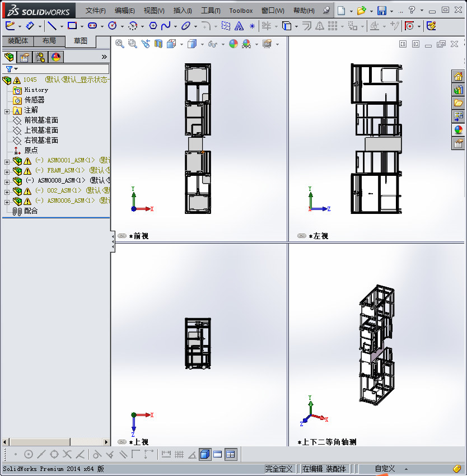Click the Zoom to Fit icon

tap(120, 44)
